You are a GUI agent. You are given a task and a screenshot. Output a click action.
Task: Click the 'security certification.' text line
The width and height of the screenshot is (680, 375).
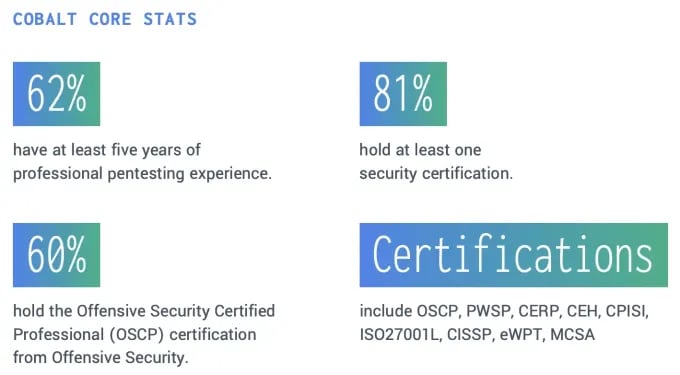(x=436, y=173)
